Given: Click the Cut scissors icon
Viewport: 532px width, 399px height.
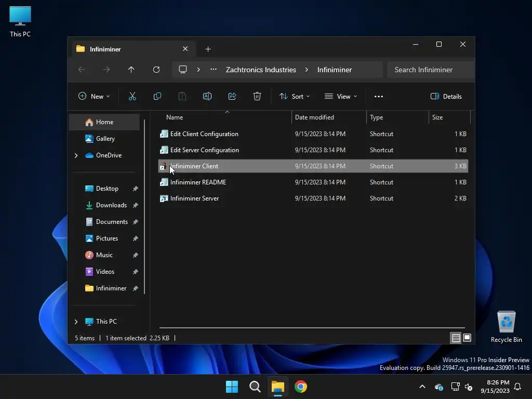Looking at the screenshot, I should click(x=132, y=96).
